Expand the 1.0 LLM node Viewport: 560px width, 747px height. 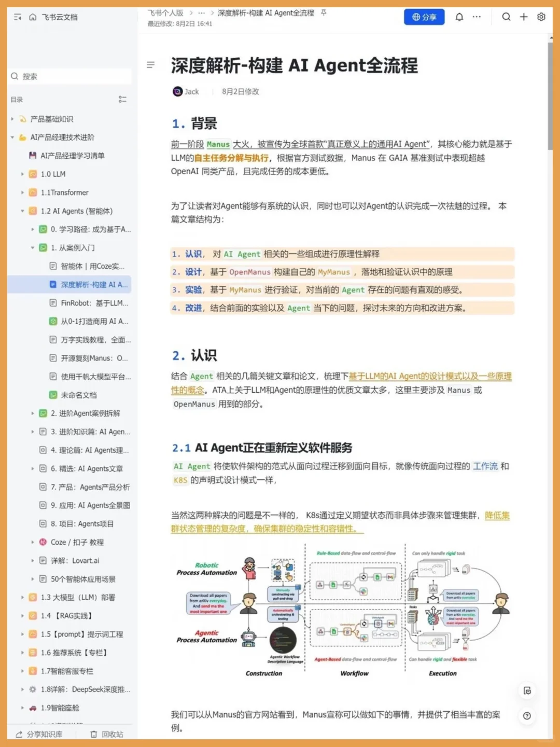pos(22,174)
